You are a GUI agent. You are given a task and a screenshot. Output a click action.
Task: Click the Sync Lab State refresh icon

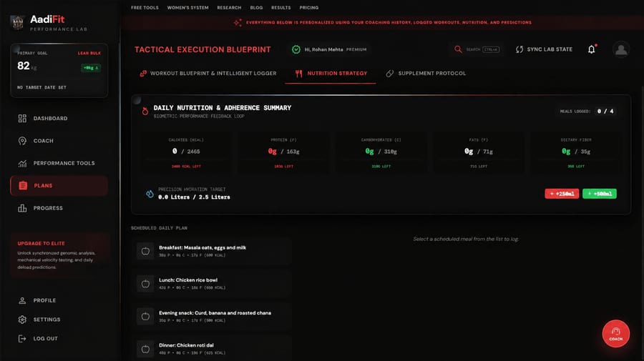[x=519, y=49]
